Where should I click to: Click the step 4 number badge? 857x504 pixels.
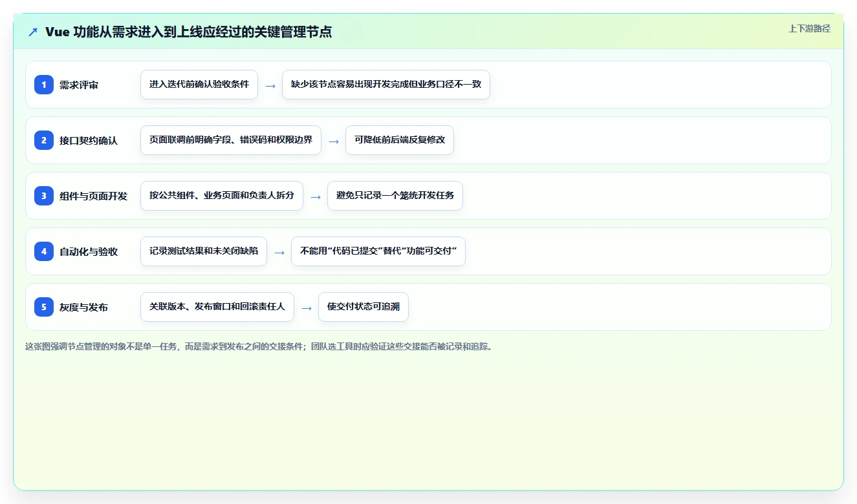pyautogui.click(x=44, y=251)
